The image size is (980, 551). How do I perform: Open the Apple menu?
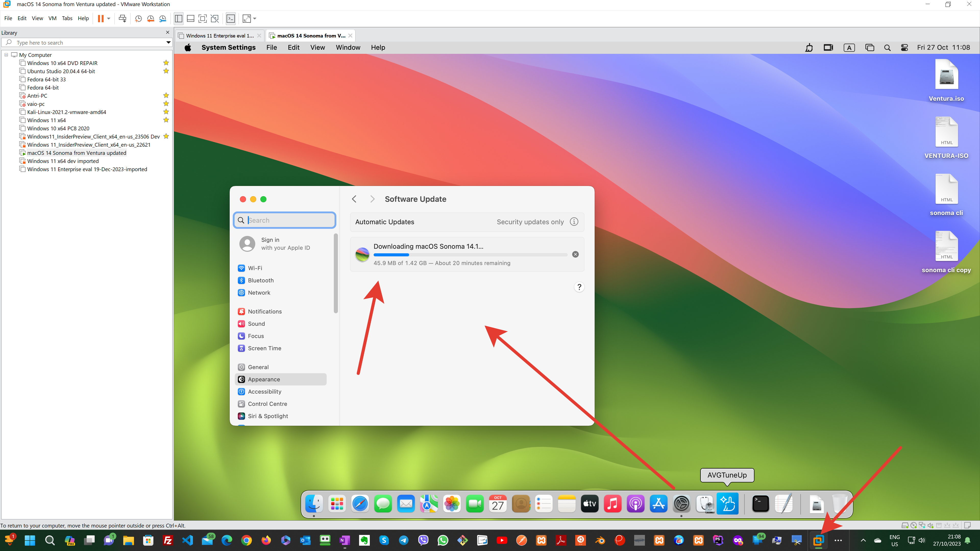click(188, 47)
